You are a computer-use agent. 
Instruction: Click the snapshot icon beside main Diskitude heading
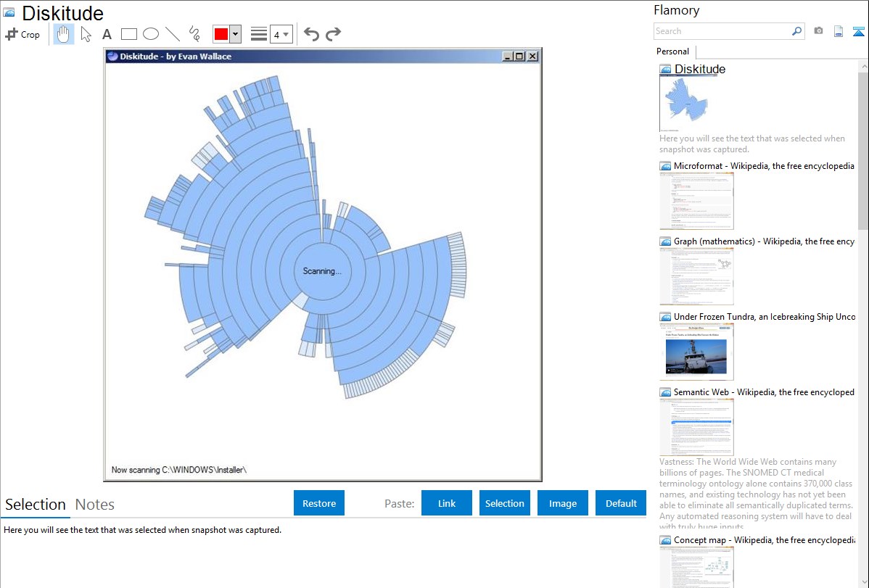click(9, 12)
